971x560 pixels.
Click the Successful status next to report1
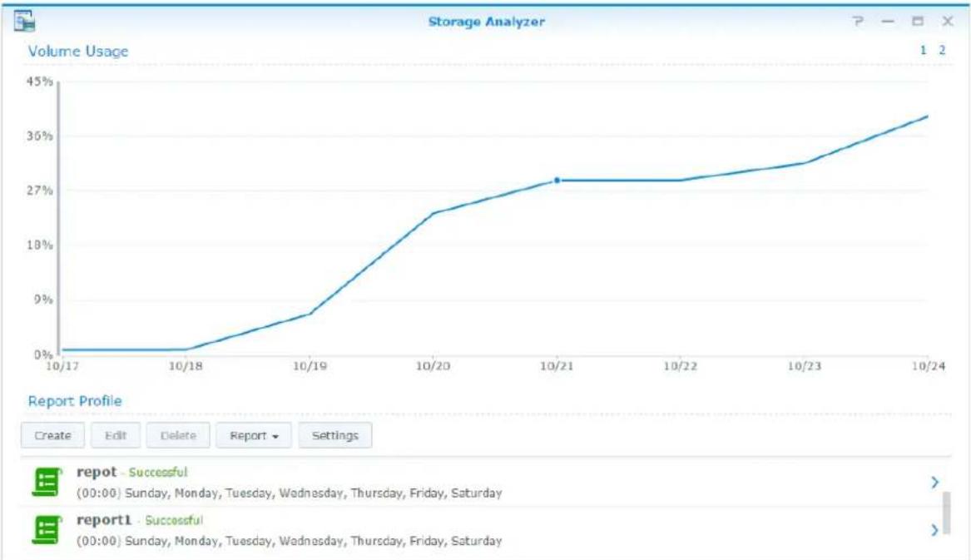coord(174,520)
